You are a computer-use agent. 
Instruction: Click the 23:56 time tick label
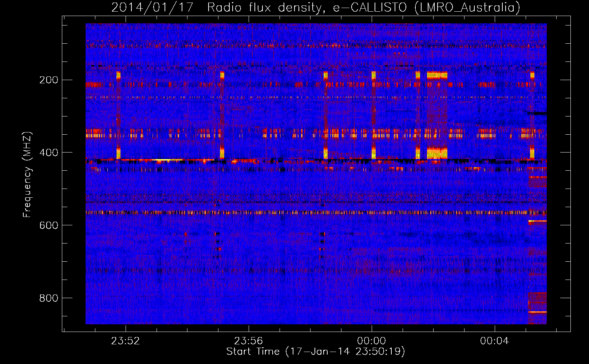pyautogui.click(x=248, y=341)
